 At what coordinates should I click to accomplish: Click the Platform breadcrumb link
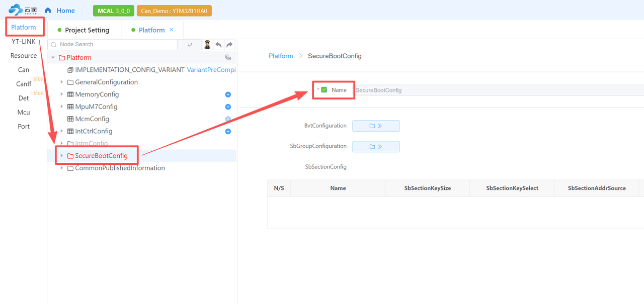click(x=281, y=56)
